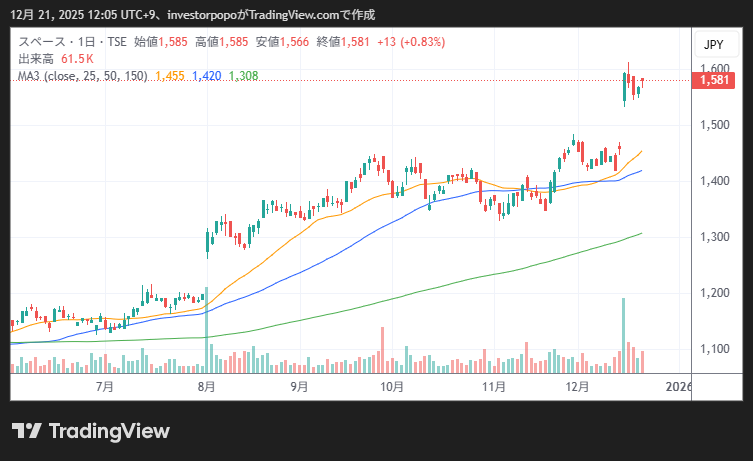Click the 12月 time axis label
Screen dimensions: 753x461
(576, 386)
